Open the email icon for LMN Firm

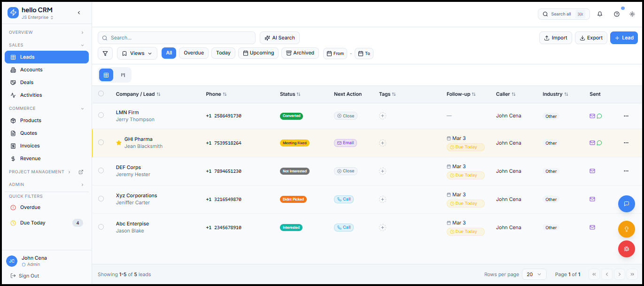(592, 116)
